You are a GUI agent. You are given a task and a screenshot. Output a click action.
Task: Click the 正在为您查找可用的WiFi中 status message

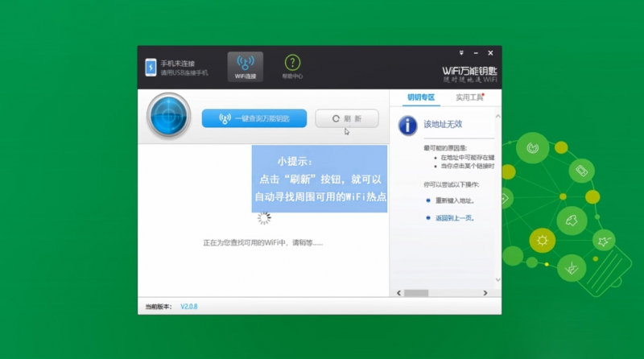pos(263,243)
